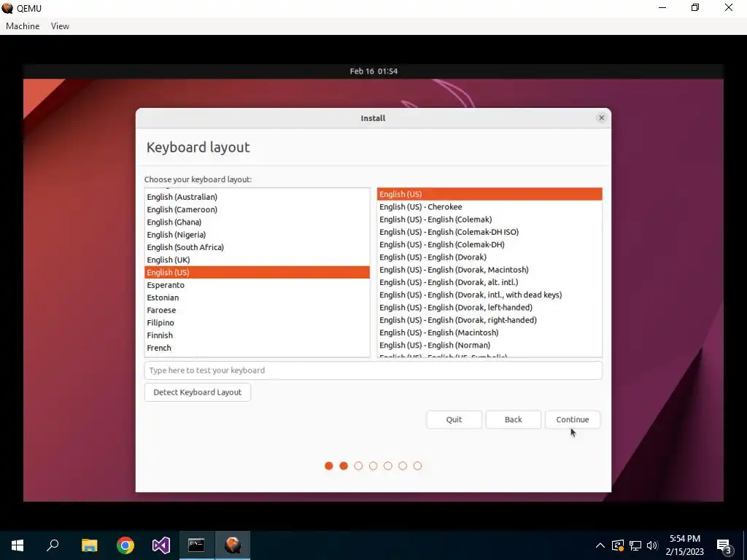This screenshot has height=560, width=747.
Task: Launch Google Chrome from taskbar
Action: pos(125,545)
